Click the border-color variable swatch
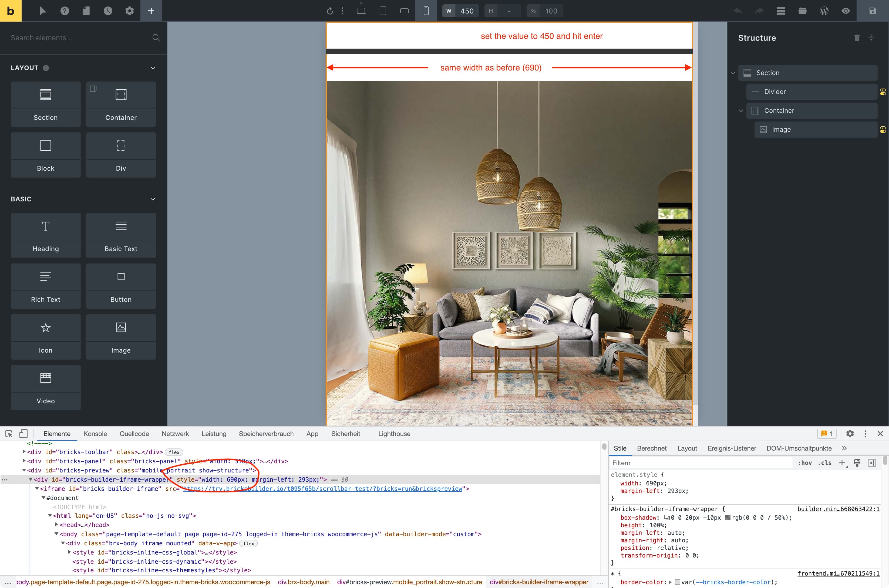This screenshot has width=889, height=588. pyautogui.click(x=678, y=582)
